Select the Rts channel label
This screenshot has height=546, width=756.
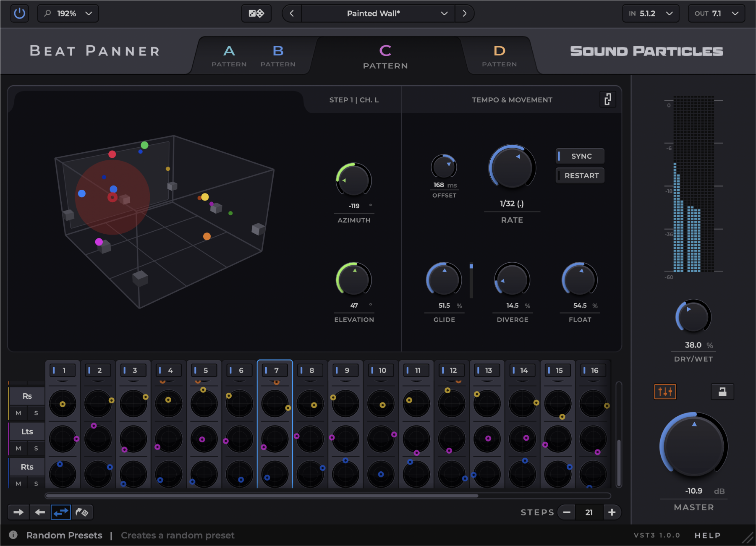click(x=27, y=467)
